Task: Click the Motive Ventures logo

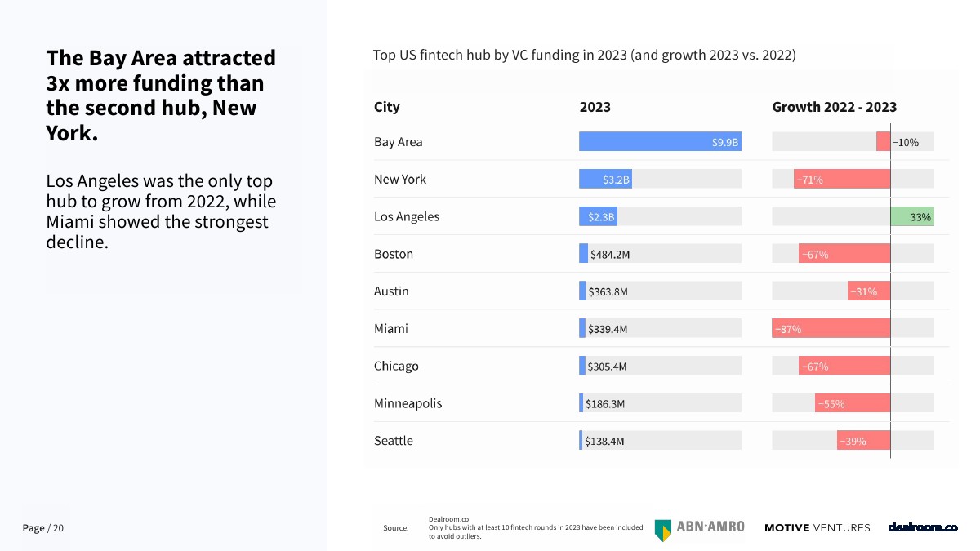Action: (817, 528)
